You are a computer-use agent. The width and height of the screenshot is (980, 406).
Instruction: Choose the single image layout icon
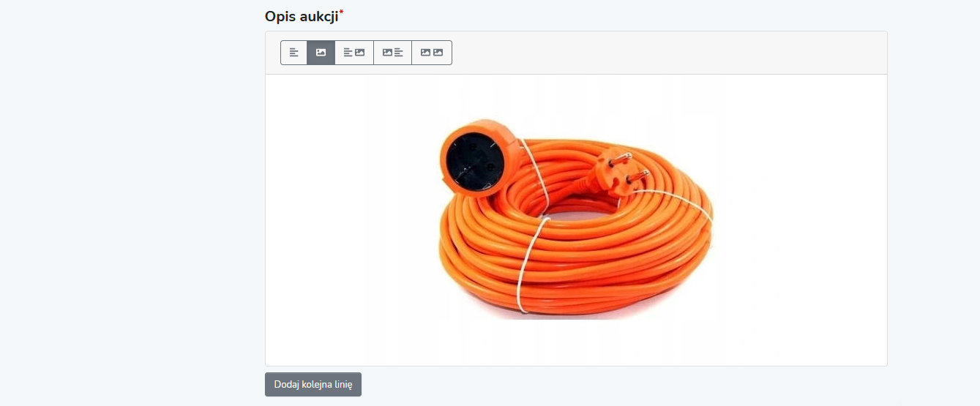[x=321, y=53]
